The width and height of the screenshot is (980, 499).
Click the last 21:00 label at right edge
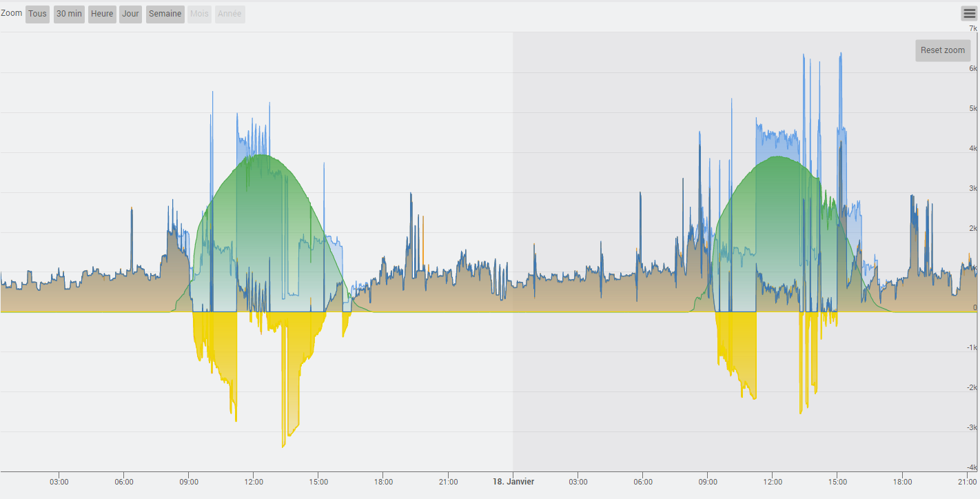[967, 482]
